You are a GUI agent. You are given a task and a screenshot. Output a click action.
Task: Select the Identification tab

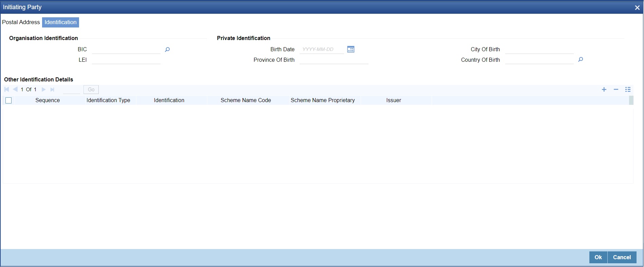click(x=61, y=22)
